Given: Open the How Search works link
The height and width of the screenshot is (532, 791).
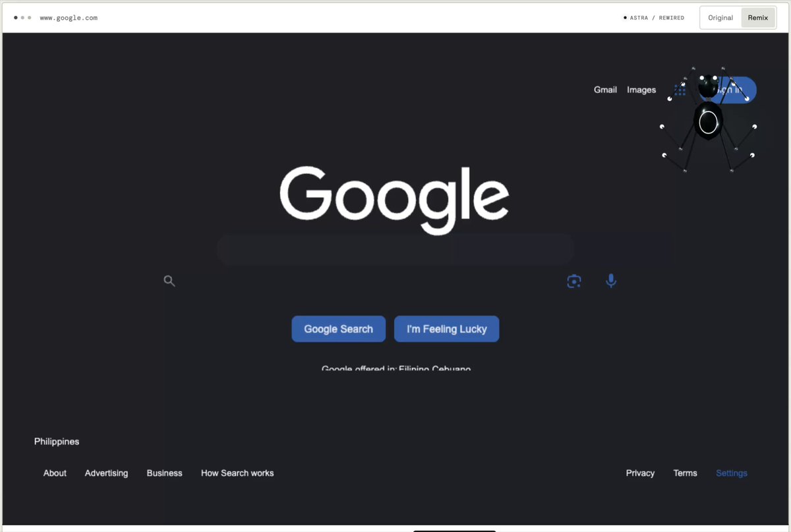Looking at the screenshot, I should click(x=237, y=473).
